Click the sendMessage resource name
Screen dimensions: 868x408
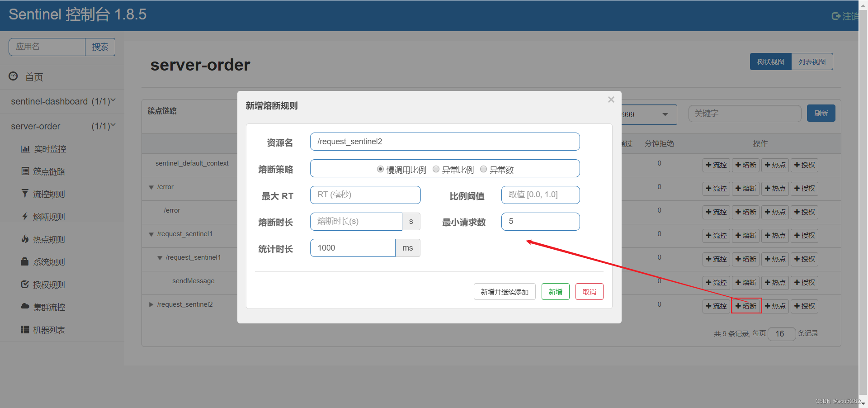pos(193,281)
